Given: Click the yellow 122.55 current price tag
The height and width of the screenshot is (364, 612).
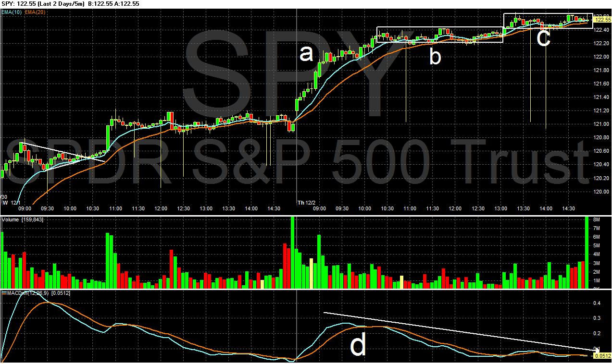Looking at the screenshot, I should tap(602, 19).
